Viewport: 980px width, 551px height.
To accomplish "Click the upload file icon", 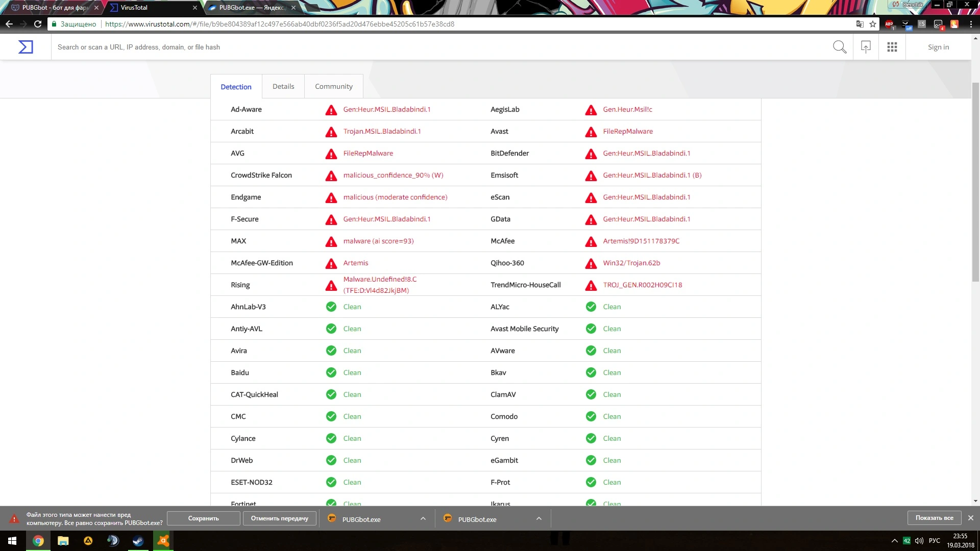I will click(866, 47).
